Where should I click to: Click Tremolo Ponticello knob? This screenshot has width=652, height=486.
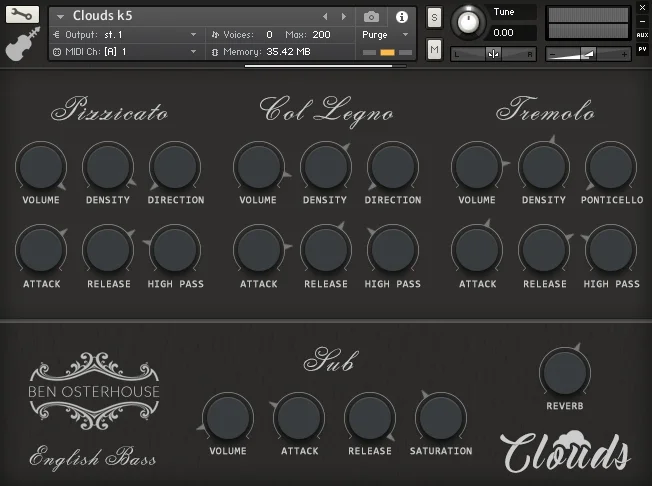coord(611,167)
